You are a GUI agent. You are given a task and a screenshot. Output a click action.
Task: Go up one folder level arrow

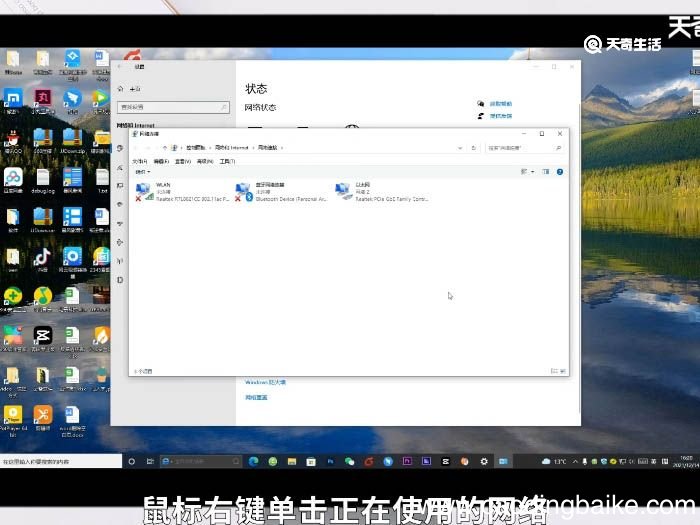tap(165, 148)
